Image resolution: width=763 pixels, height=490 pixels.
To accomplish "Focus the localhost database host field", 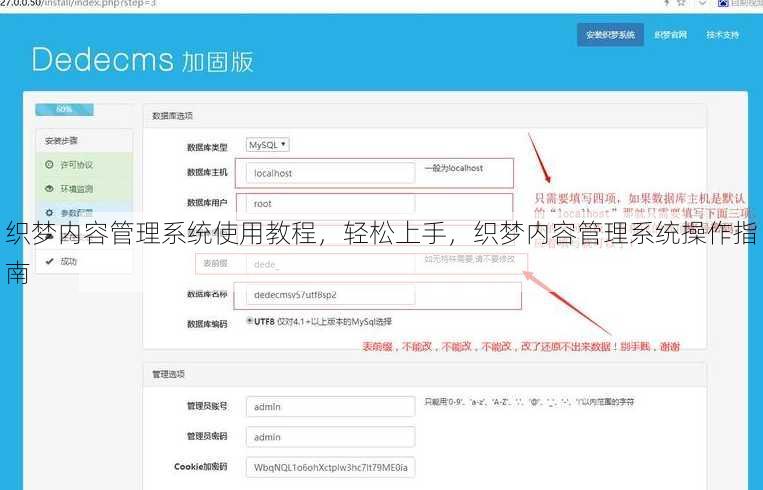I will coord(330,173).
